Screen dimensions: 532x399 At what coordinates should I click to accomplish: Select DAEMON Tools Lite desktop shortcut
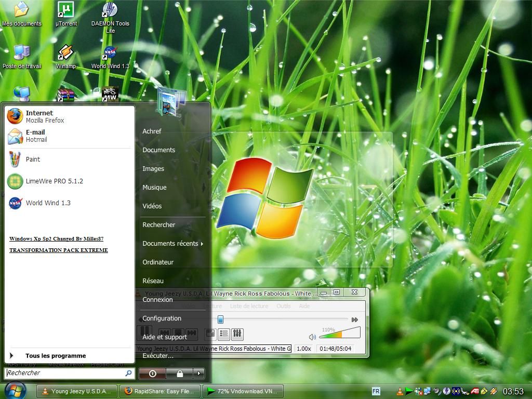pos(110,17)
